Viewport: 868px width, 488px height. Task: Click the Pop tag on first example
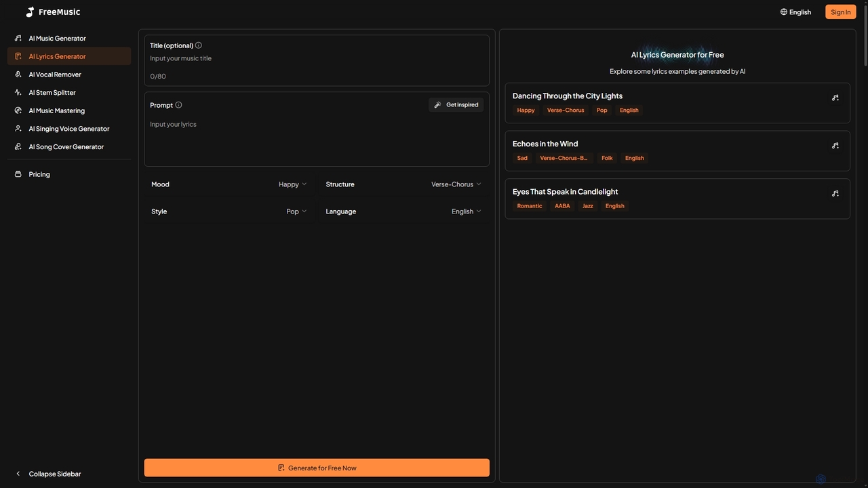click(x=602, y=110)
